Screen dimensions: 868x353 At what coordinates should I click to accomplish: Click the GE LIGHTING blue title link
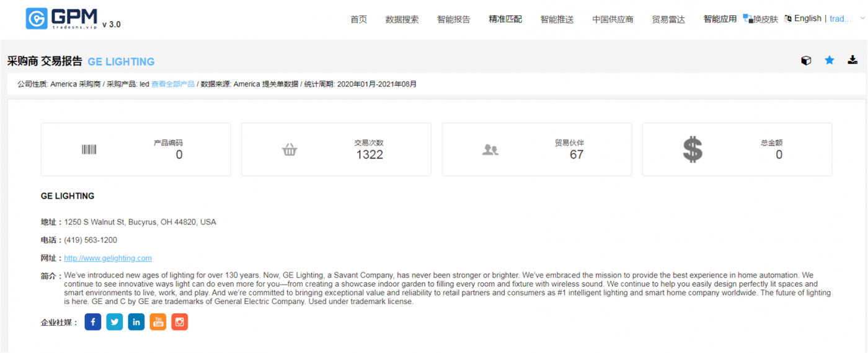tap(121, 61)
